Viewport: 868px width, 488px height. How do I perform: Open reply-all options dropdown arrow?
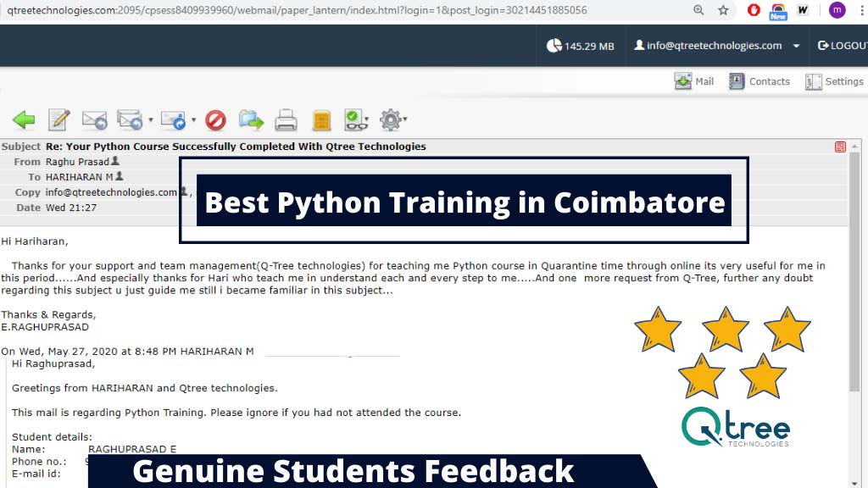pos(151,119)
